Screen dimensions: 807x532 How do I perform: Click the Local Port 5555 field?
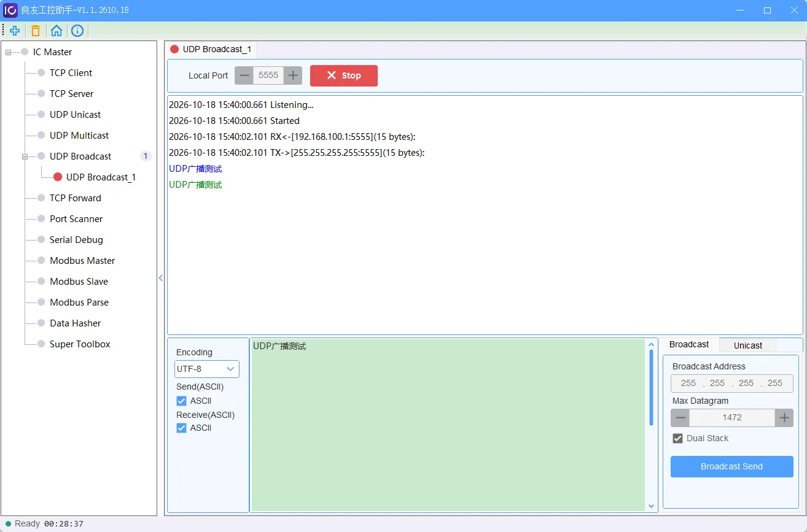coord(268,75)
